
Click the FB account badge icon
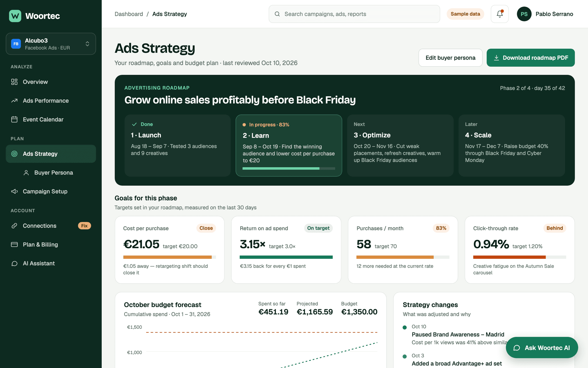16,44
